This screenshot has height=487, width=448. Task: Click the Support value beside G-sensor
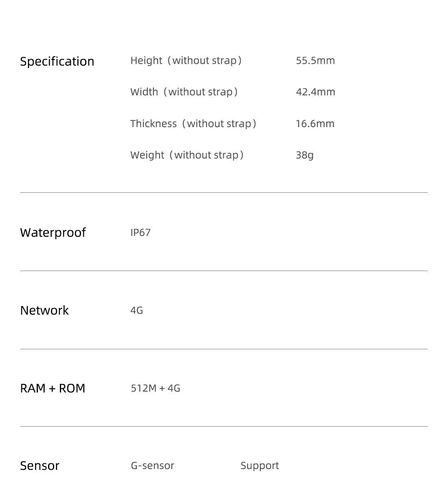pos(260,466)
